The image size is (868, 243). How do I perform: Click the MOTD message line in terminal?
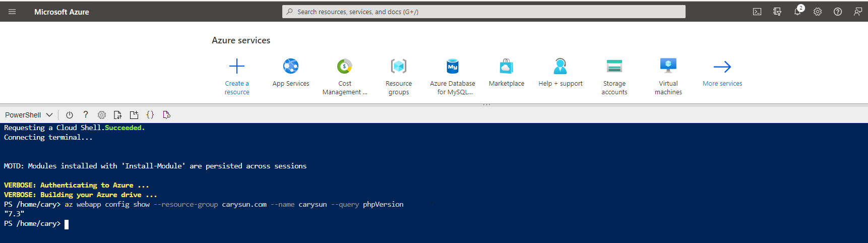(x=155, y=166)
